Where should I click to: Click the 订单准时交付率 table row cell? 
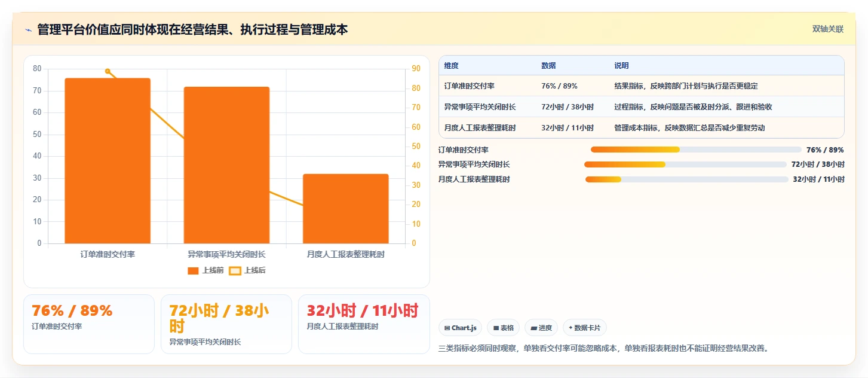coord(469,86)
